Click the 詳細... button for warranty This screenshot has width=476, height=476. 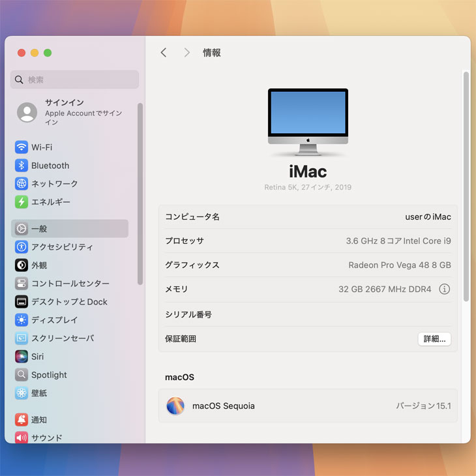[x=434, y=339]
